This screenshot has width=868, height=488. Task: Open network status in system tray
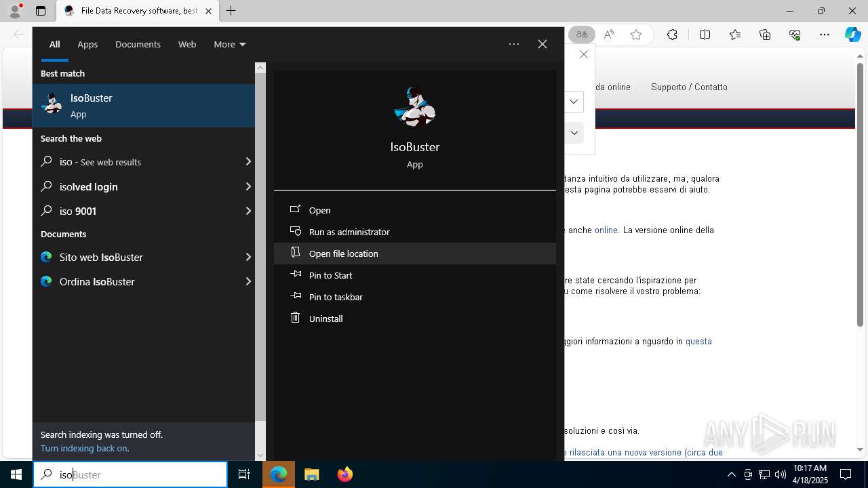coord(764,474)
